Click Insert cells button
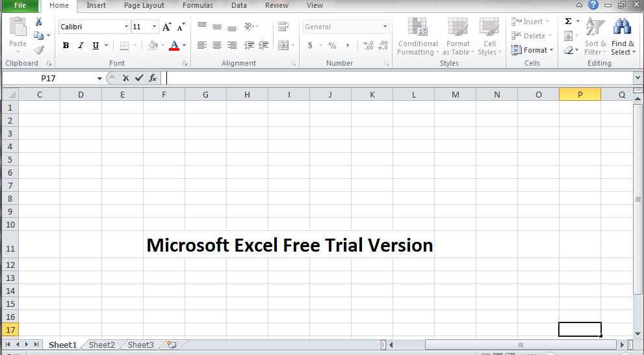Image resolution: width=644 pixels, height=355 pixels. pos(530,21)
